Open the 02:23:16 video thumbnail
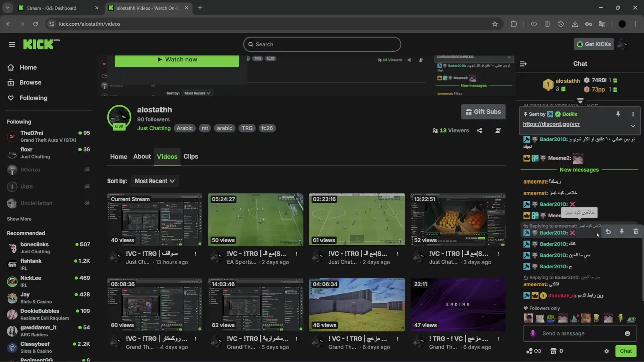644x362 pixels. tap(357, 220)
